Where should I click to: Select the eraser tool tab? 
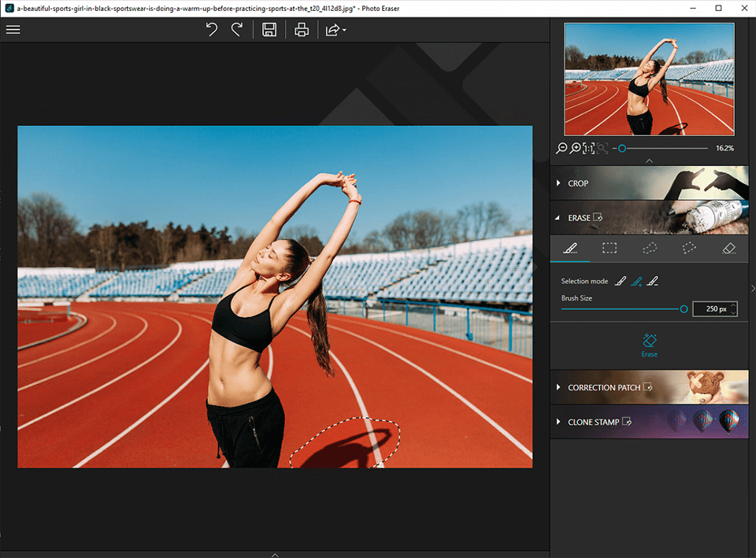[x=728, y=248]
